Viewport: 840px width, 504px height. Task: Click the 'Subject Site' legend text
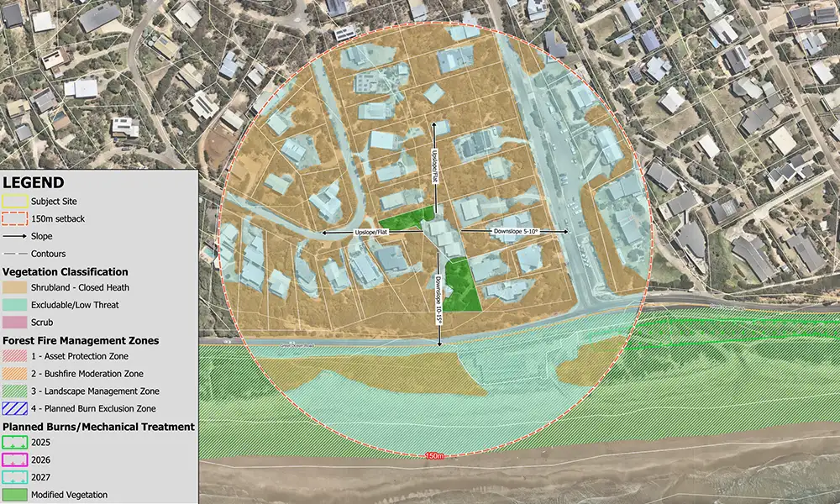point(54,202)
